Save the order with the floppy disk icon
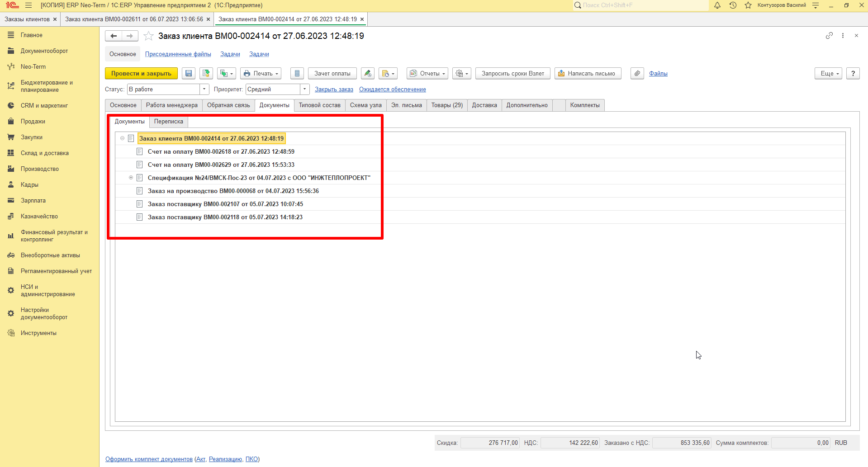Image resolution: width=868 pixels, height=467 pixels. pos(189,73)
